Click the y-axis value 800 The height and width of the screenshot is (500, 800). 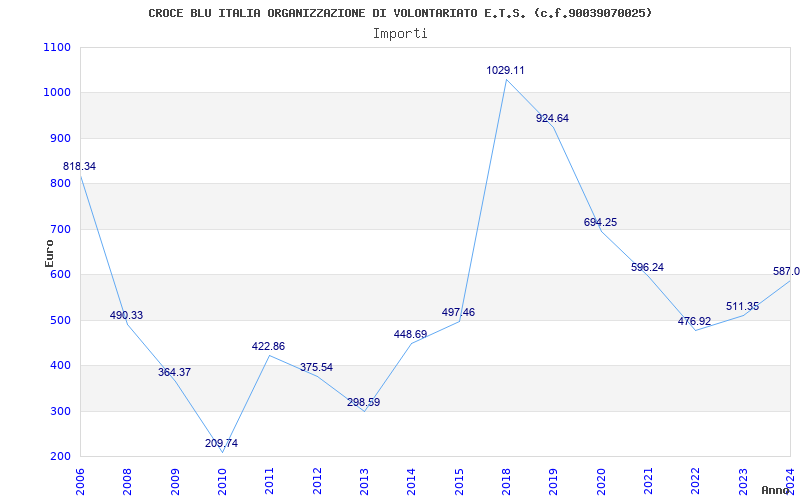tap(60, 184)
